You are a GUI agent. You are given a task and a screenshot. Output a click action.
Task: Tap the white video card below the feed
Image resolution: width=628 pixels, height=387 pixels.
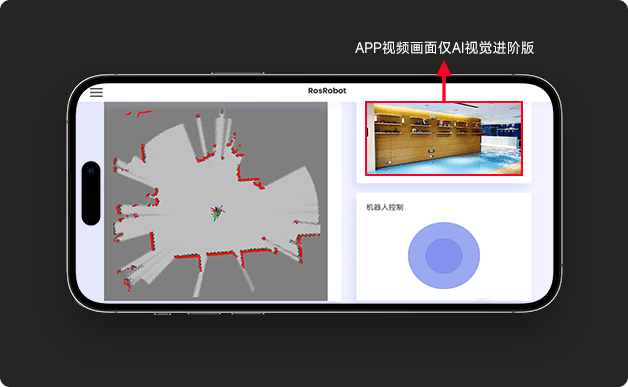click(444, 179)
